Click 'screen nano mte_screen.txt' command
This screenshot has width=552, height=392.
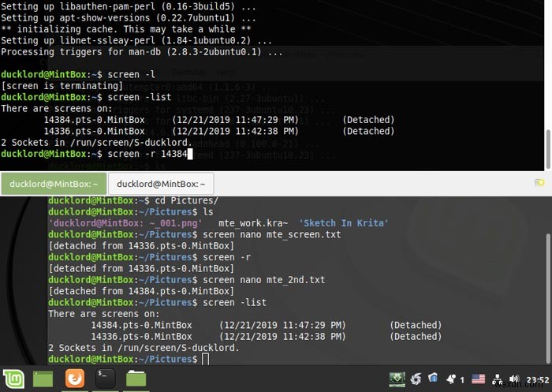point(272,234)
